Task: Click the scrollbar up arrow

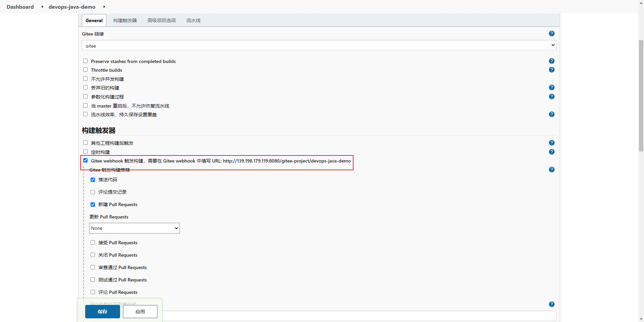Action: pyautogui.click(x=641, y=3)
